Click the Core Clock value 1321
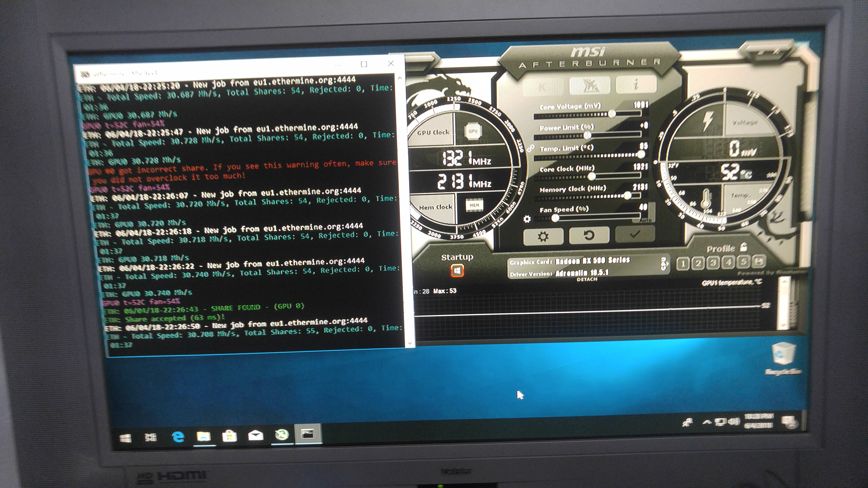Screen dimensions: 868x488 coord(641,167)
